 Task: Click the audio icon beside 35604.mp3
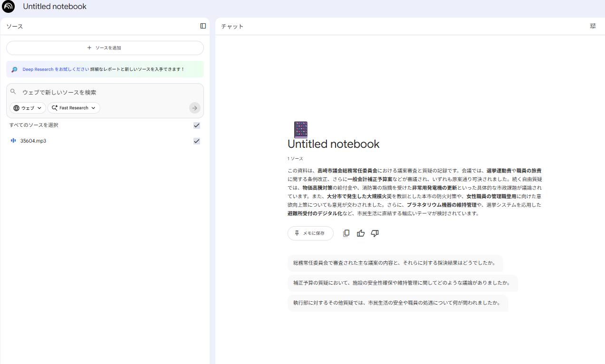13,141
